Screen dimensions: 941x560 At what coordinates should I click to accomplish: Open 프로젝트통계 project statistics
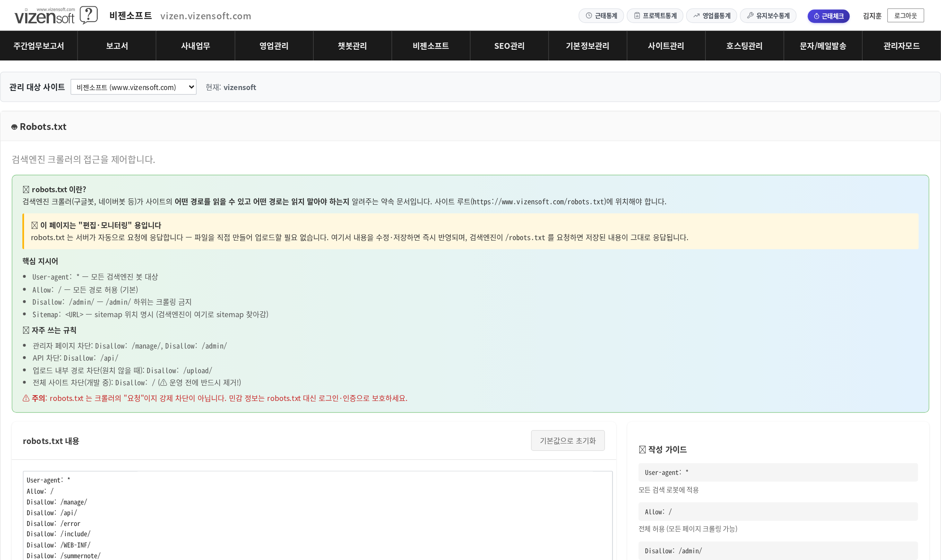(655, 16)
